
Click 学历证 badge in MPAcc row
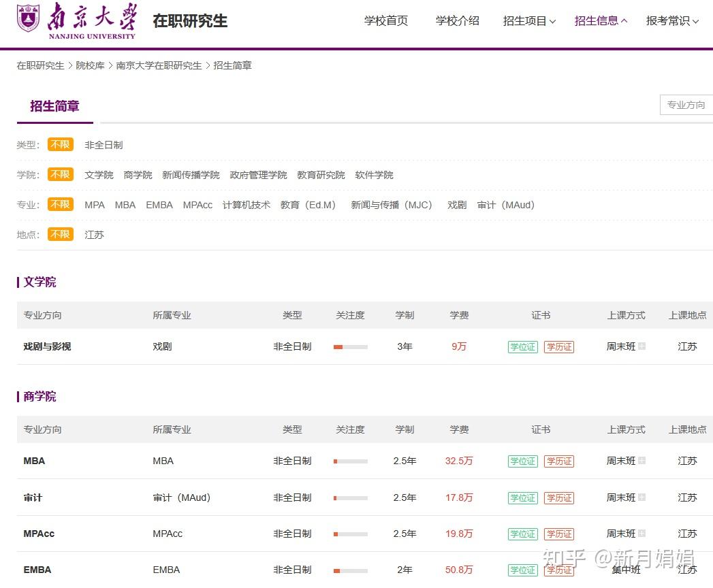coord(559,534)
